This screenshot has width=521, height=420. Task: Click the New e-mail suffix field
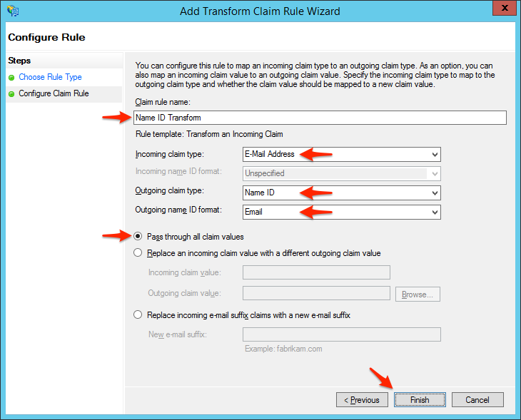341,334
